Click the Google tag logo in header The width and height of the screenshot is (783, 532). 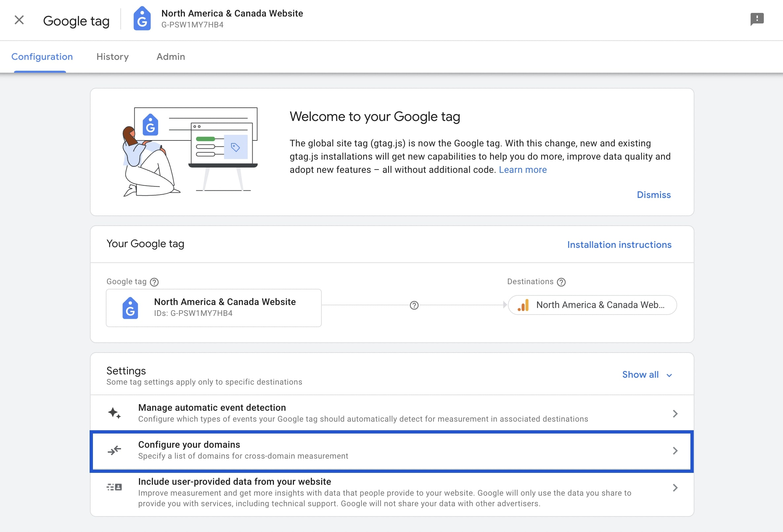[x=142, y=19]
